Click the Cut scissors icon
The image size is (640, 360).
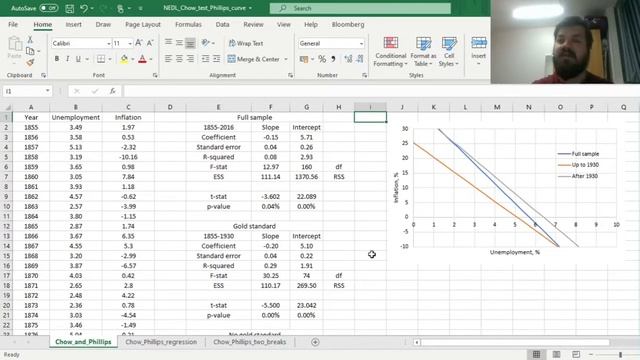(30, 40)
